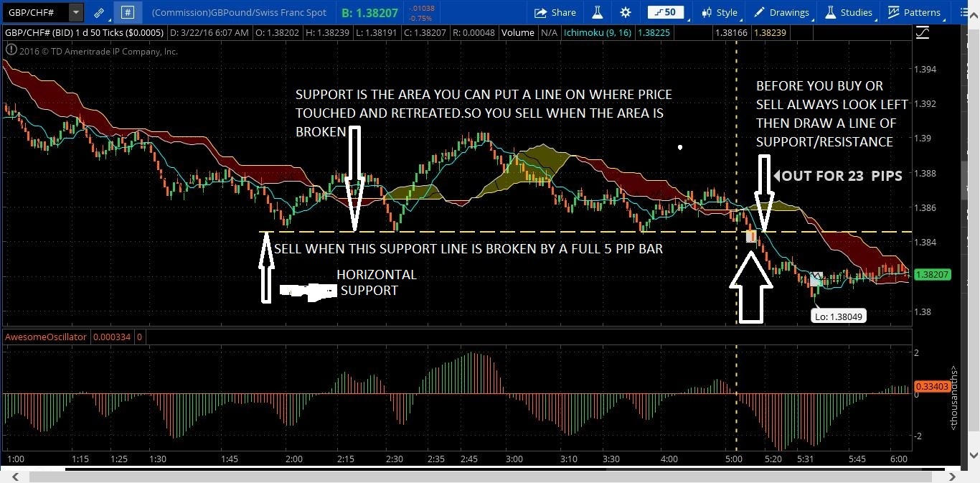The image size is (980, 483).
Task: Toggle the # grid button in top bar
Action: 128,12
